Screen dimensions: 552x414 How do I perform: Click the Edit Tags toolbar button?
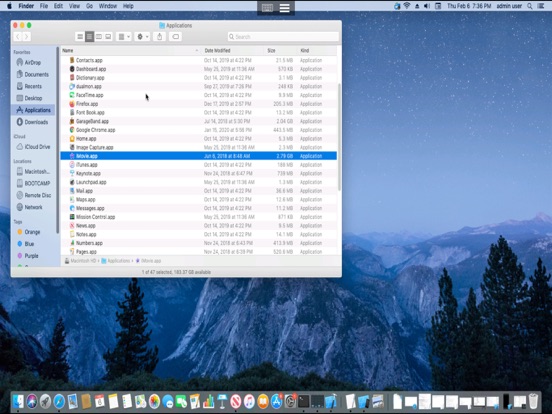pyautogui.click(x=175, y=37)
